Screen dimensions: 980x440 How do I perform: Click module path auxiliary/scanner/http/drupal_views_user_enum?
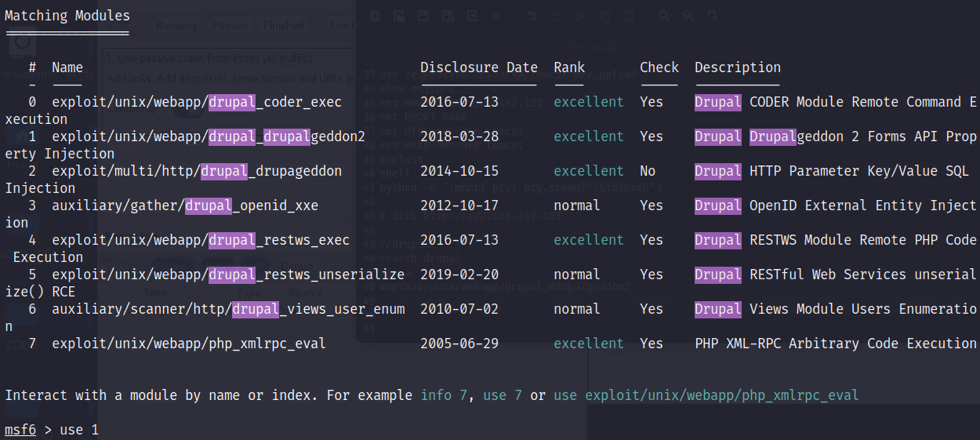coord(228,309)
